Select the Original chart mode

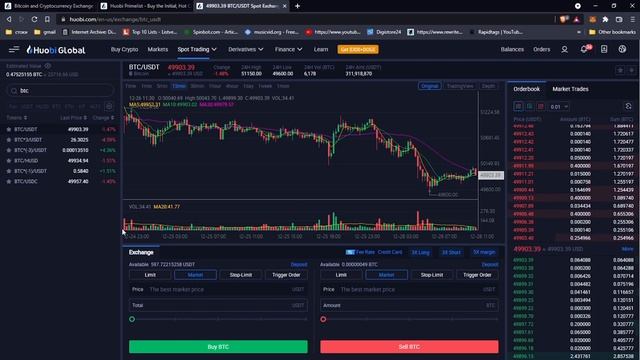429,86
